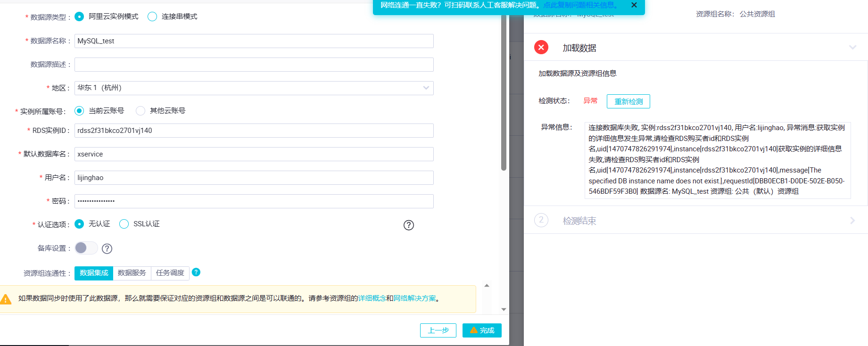
Task: Select 当前云账号 radio option
Action: pos(79,111)
